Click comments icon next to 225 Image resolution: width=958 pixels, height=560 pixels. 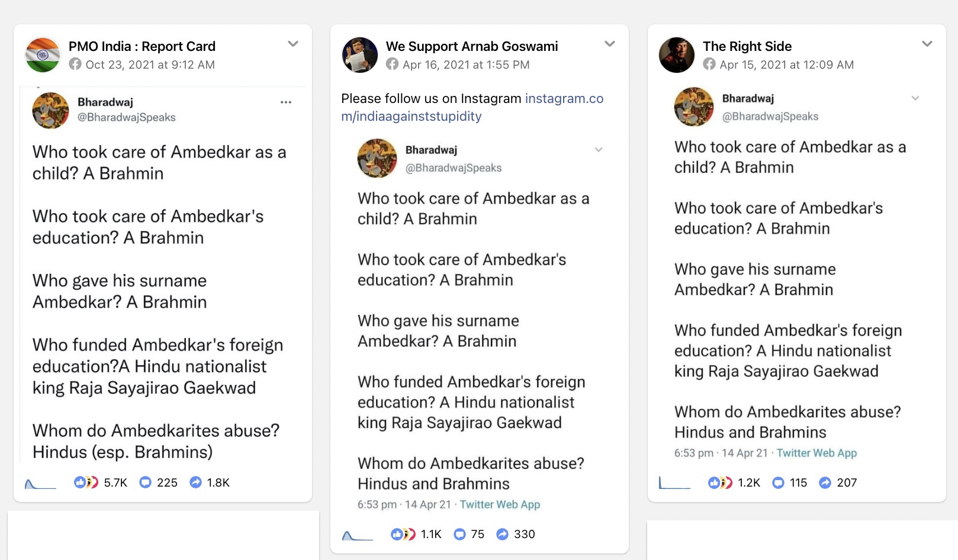[145, 482]
